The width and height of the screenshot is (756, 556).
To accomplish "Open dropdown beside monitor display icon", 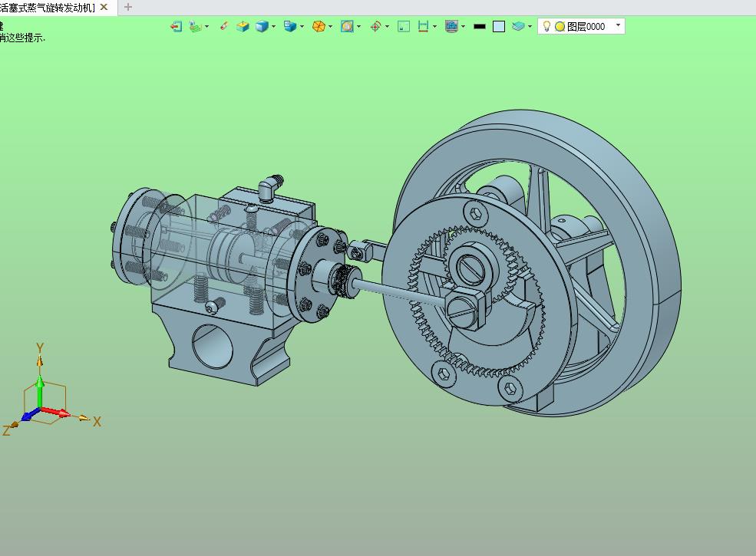I will (464, 27).
